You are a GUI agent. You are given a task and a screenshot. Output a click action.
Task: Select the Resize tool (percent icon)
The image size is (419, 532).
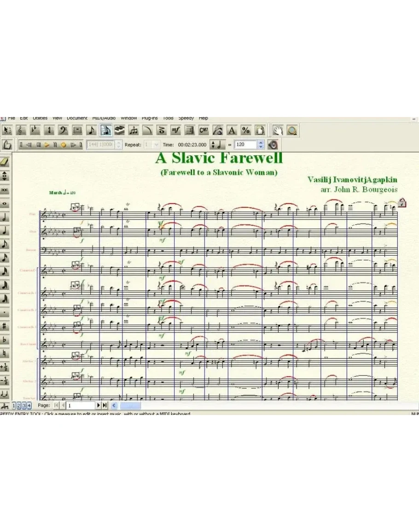click(x=246, y=130)
